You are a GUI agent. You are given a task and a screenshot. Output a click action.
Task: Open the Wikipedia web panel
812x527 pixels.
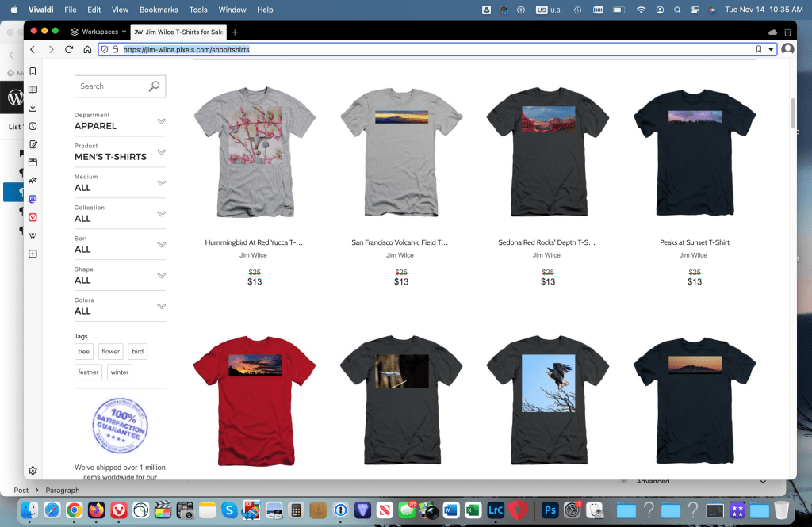pyautogui.click(x=33, y=235)
